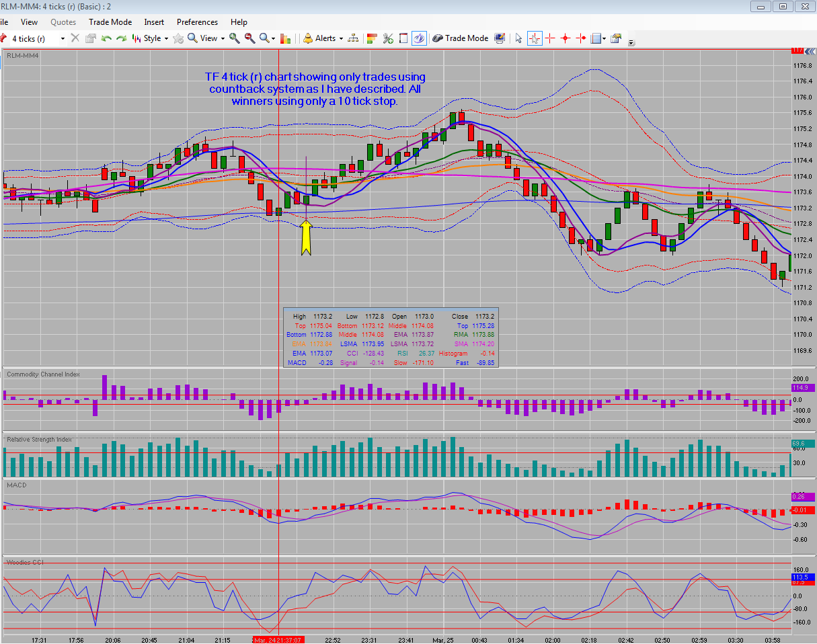The image size is (817, 644).
Task: Click the zoom out magnifier icon
Action: point(249,38)
